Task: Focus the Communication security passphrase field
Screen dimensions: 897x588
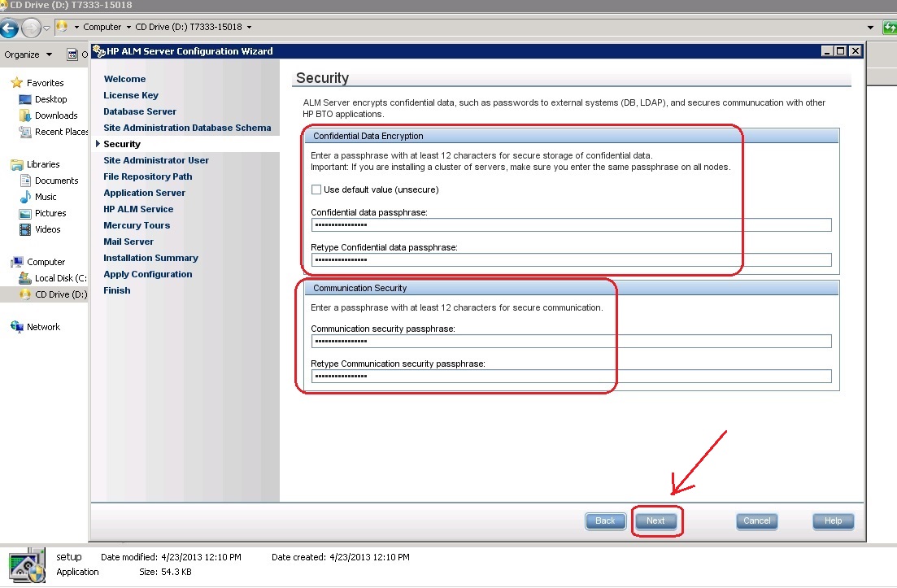Action: pyautogui.click(x=571, y=341)
